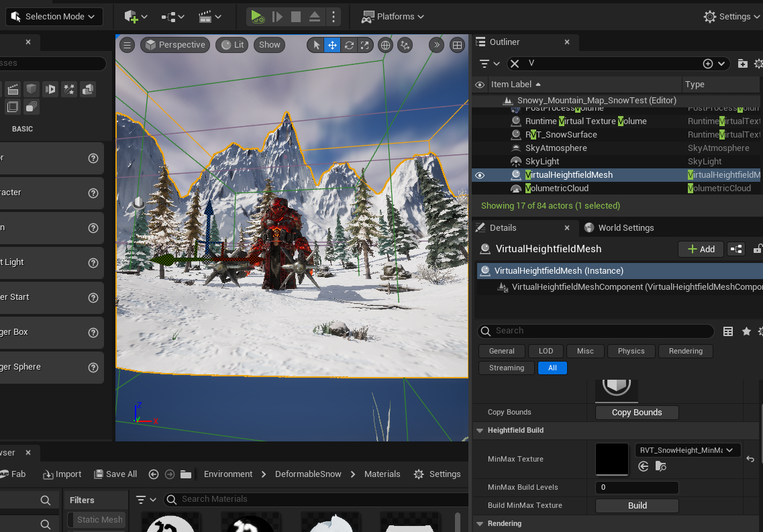Expand hidden viewport toolbar items
763x532 pixels.
pyautogui.click(x=436, y=45)
